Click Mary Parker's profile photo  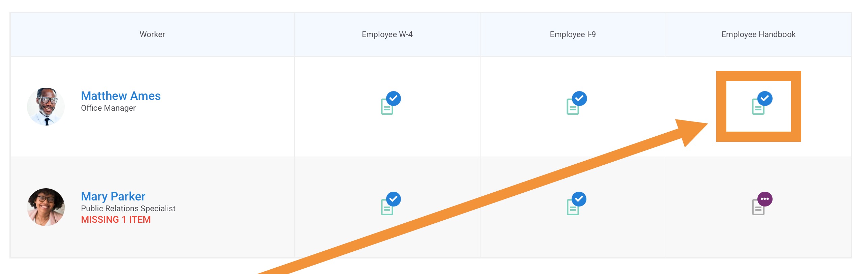tap(46, 207)
